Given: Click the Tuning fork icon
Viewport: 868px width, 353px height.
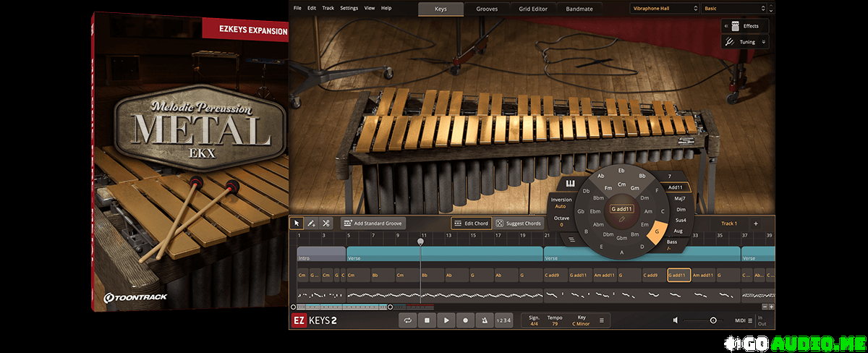Looking at the screenshot, I should click(x=731, y=42).
